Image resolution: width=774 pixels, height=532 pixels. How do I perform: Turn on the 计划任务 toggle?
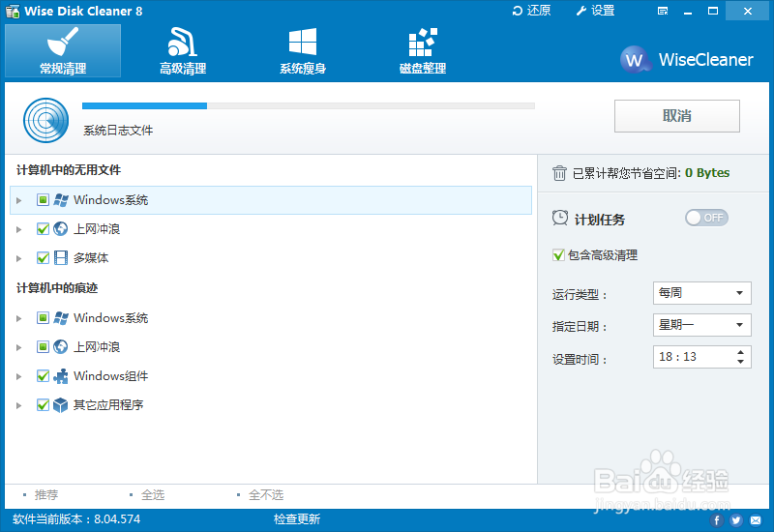[x=706, y=218]
